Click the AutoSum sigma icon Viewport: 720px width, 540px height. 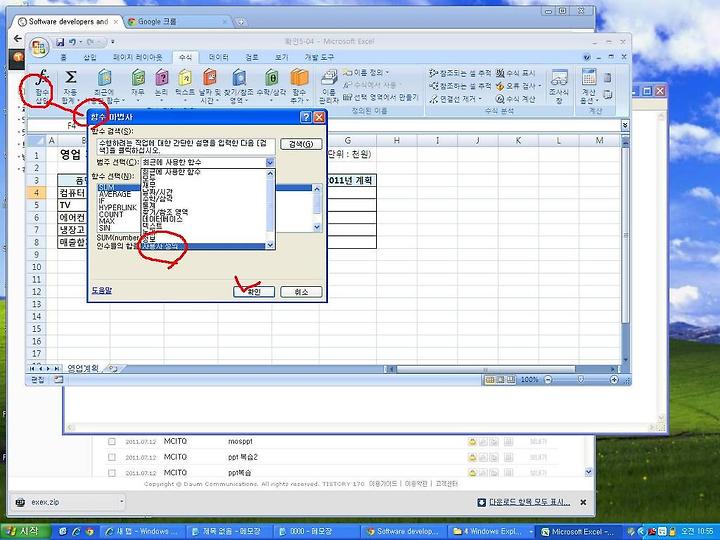click(70, 77)
